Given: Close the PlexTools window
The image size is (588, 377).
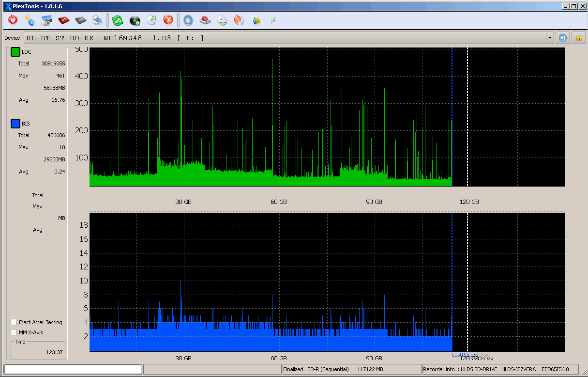Looking at the screenshot, I should click(582, 6).
